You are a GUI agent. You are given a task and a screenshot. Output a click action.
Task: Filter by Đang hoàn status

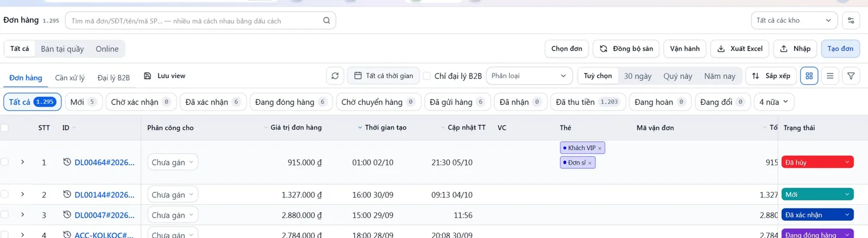(660, 102)
